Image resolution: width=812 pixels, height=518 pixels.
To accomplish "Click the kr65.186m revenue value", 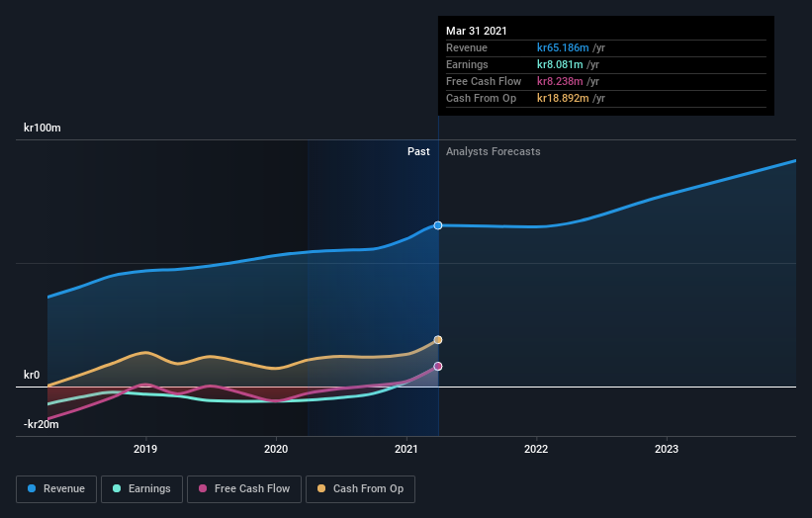I will (563, 47).
